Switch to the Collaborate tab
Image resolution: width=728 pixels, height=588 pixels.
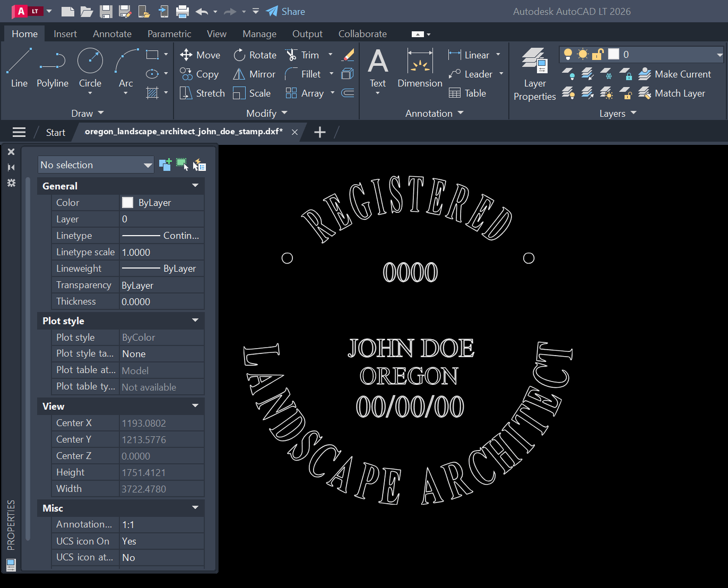click(x=362, y=34)
